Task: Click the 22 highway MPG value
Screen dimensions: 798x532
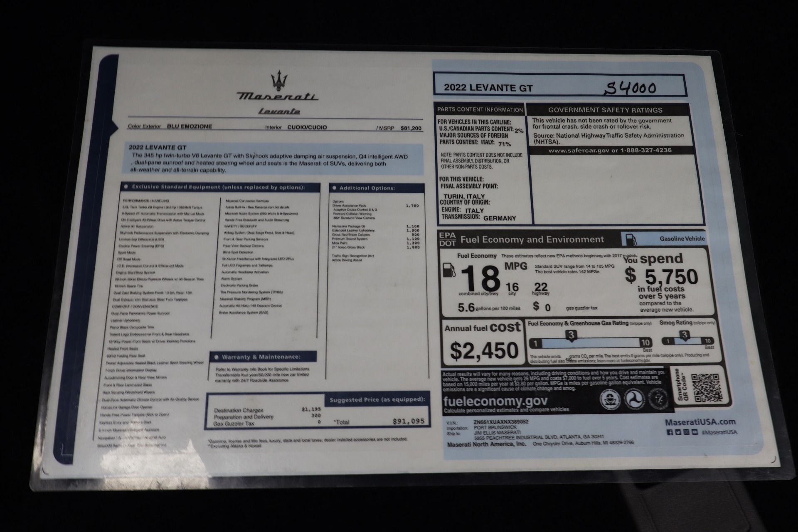Action: pos(541,287)
